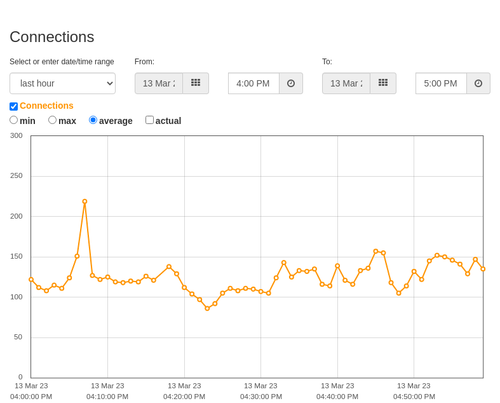Click the '300' y-axis label

click(x=16, y=136)
